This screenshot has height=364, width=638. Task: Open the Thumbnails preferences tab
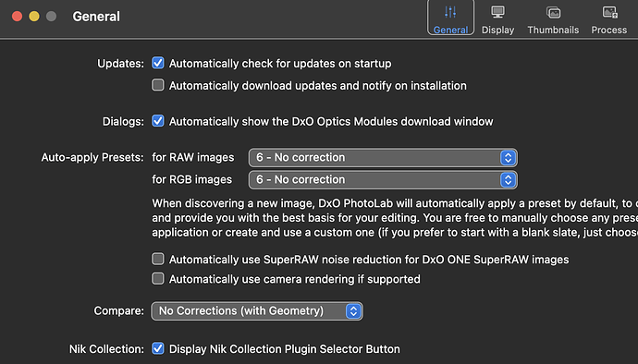tap(553, 20)
